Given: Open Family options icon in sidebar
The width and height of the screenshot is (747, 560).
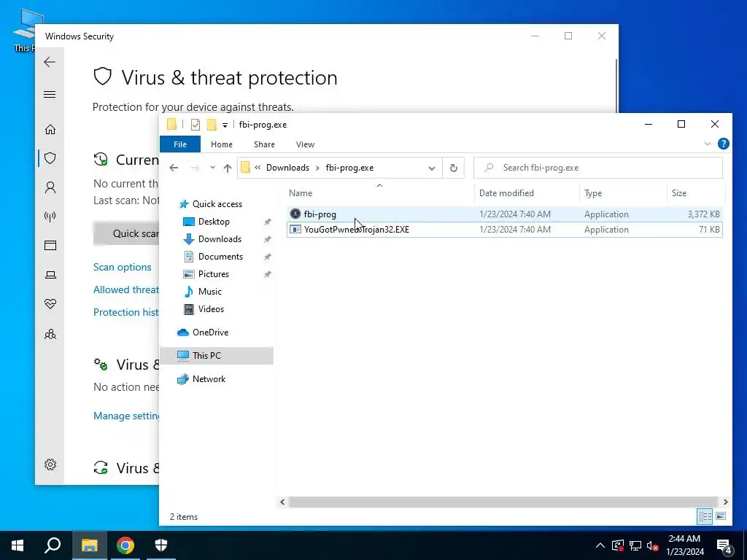Looking at the screenshot, I should [50, 334].
